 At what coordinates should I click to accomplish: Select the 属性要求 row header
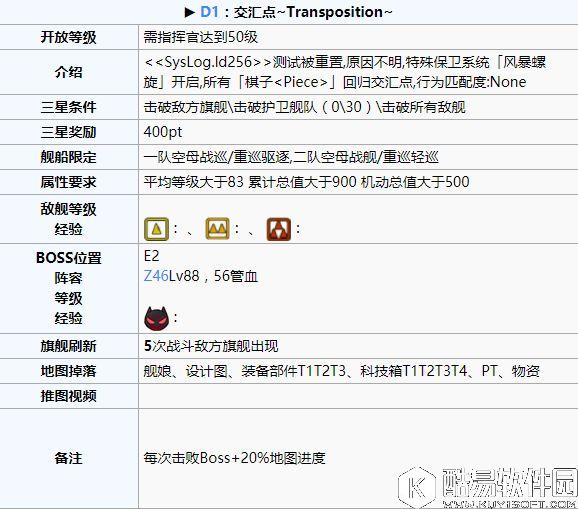[x=69, y=182]
